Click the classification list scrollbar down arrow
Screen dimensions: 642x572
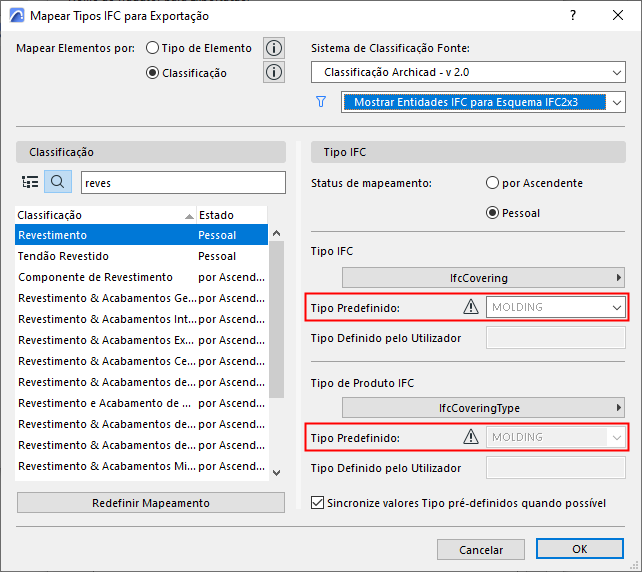pos(277,473)
